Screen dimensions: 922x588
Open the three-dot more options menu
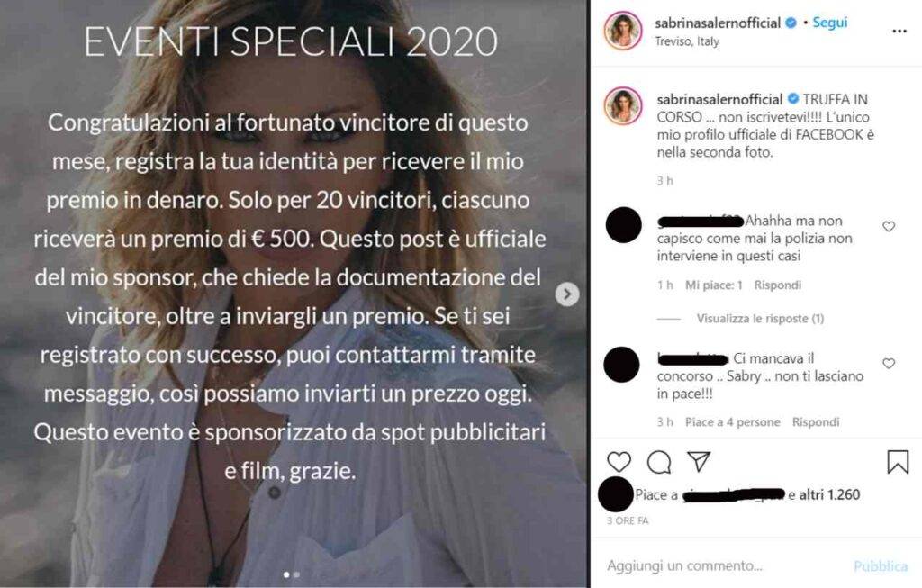tap(899, 32)
